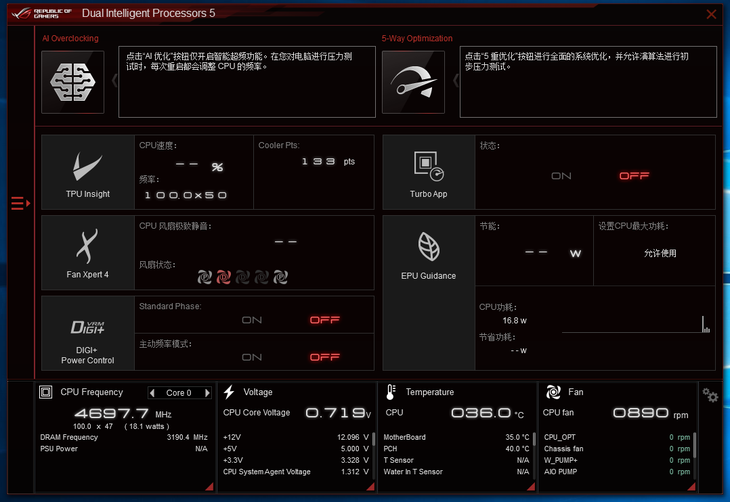Click the 100.0x50 frequency value
The image size is (730, 502).
pyautogui.click(x=185, y=195)
